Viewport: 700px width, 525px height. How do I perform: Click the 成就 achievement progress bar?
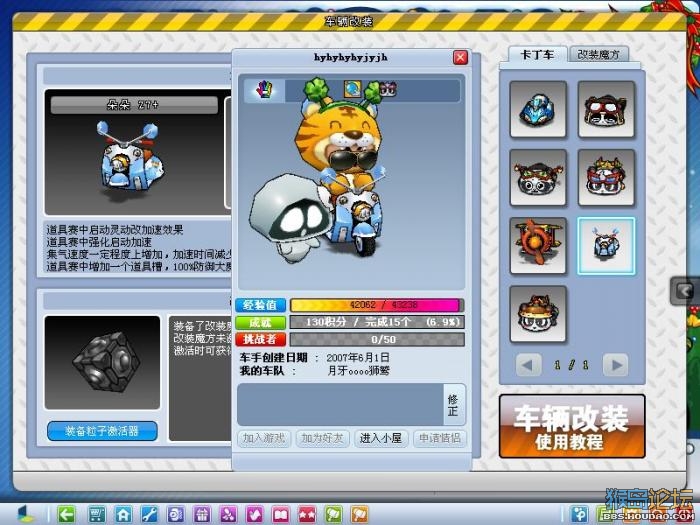[377, 322]
